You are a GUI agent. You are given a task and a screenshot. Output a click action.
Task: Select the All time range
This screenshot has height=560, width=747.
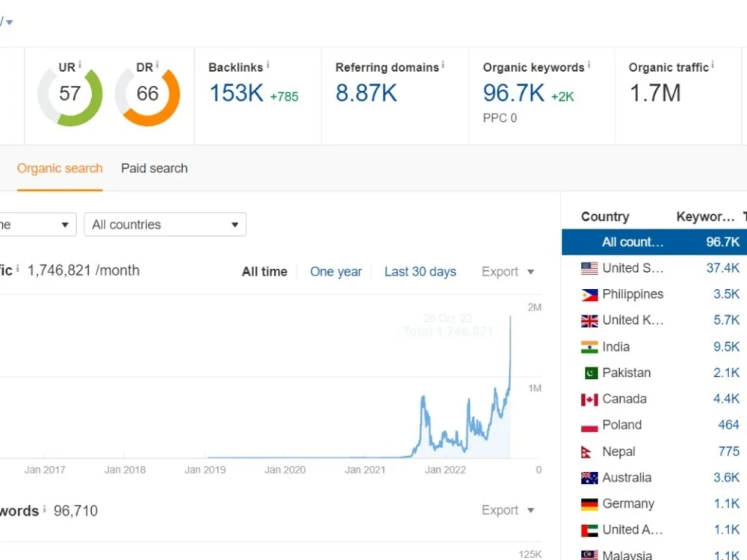pos(264,272)
